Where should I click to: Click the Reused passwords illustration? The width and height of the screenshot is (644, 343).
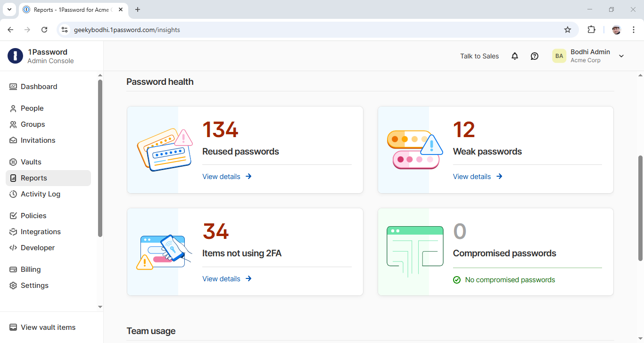pyautogui.click(x=165, y=149)
